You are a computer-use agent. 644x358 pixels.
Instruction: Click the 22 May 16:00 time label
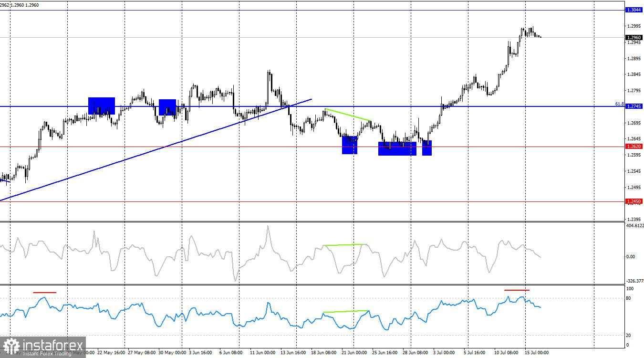tap(112, 353)
